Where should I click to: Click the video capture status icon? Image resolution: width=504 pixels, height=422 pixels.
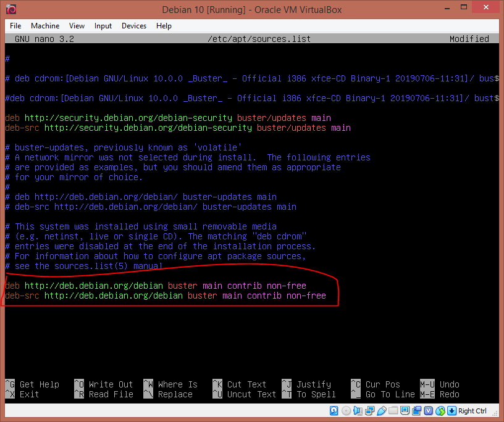(x=417, y=411)
